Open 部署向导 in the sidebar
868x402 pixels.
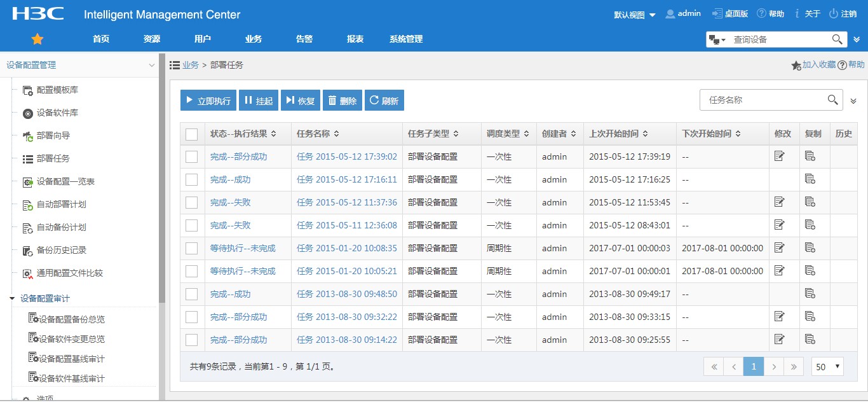click(53, 135)
